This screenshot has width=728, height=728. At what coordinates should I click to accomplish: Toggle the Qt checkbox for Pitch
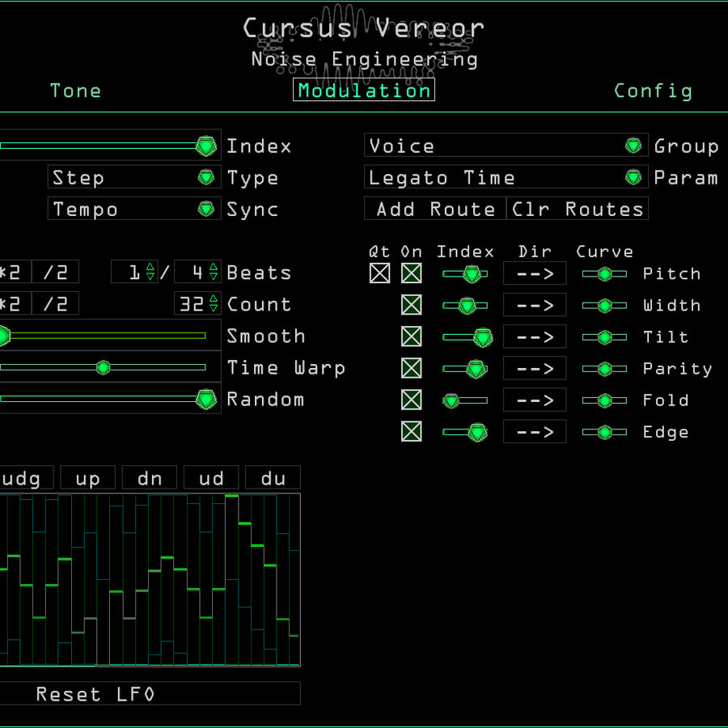point(379,273)
